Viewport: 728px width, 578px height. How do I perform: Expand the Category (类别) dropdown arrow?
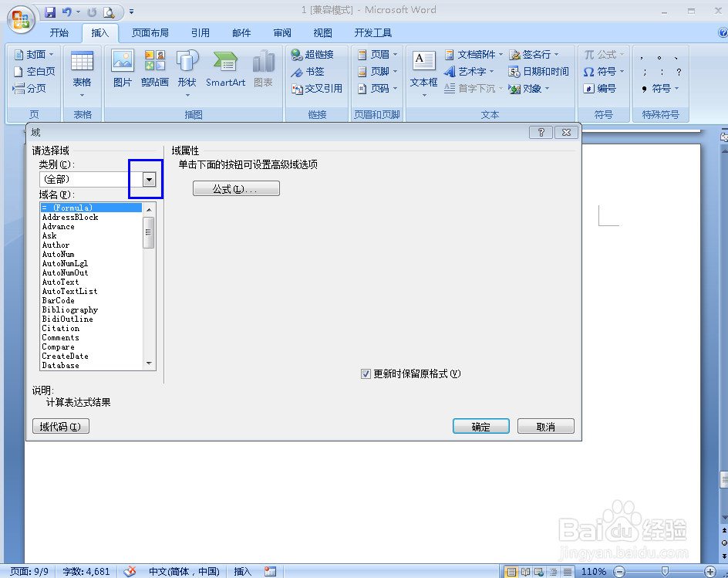tap(149, 179)
